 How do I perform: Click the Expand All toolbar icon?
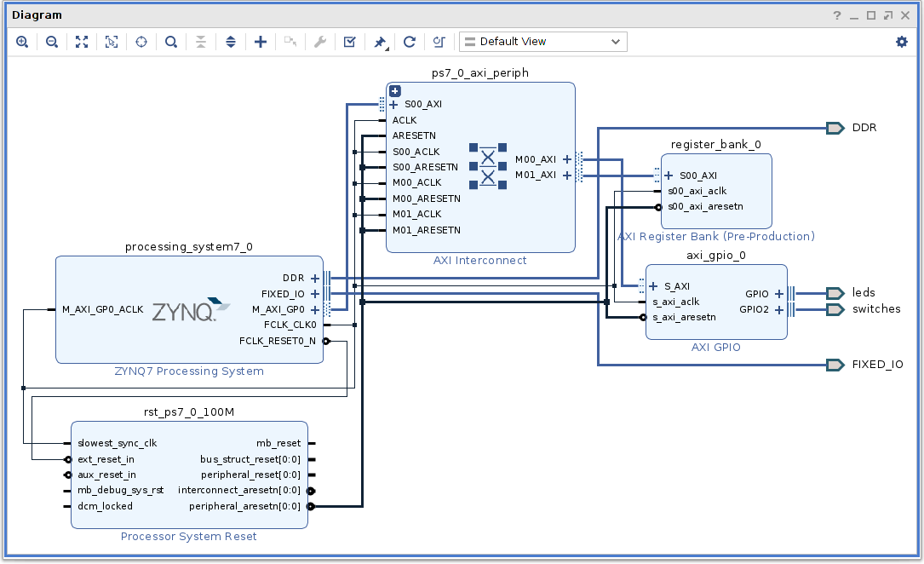[x=231, y=42]
